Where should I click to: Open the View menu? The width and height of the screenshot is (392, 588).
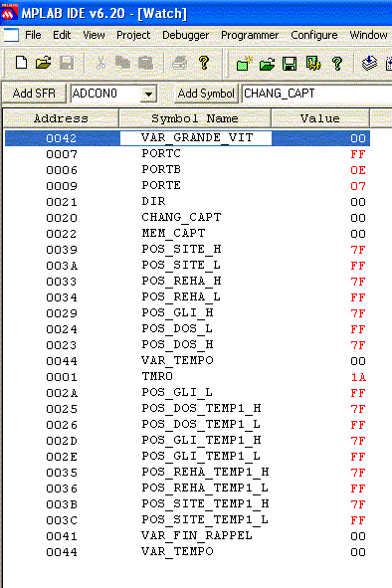[x=94, y=35]
